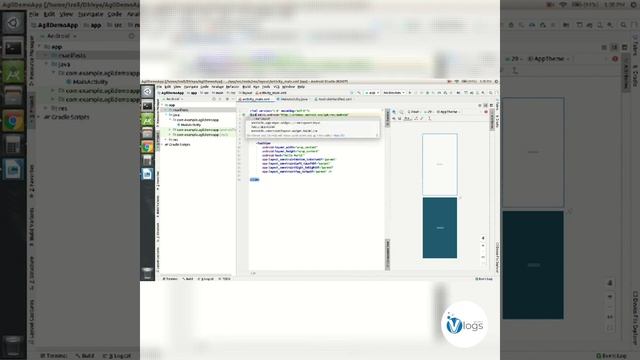Switch to the MainActivity.java editor tab
640x360 pixels.
[293, 99]
